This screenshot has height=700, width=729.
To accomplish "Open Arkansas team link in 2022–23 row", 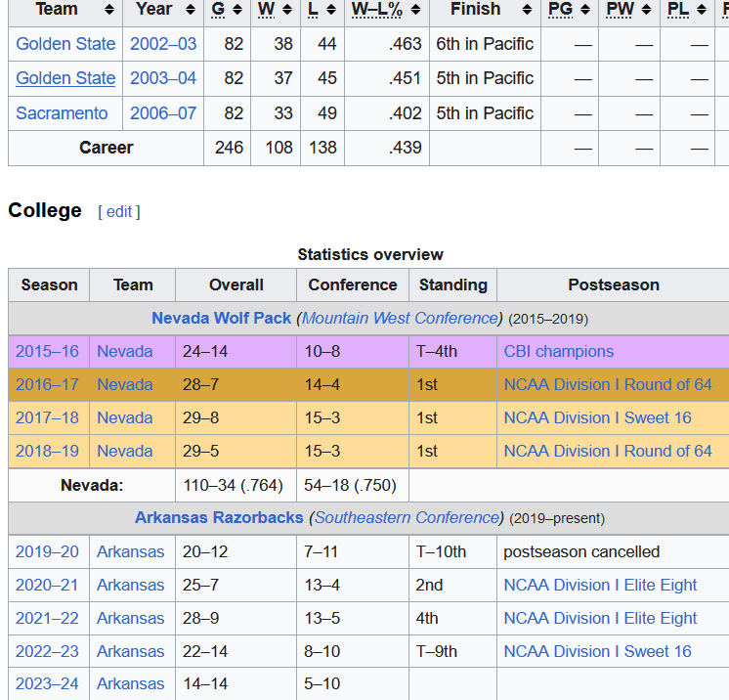I will [x=131, y=652].
